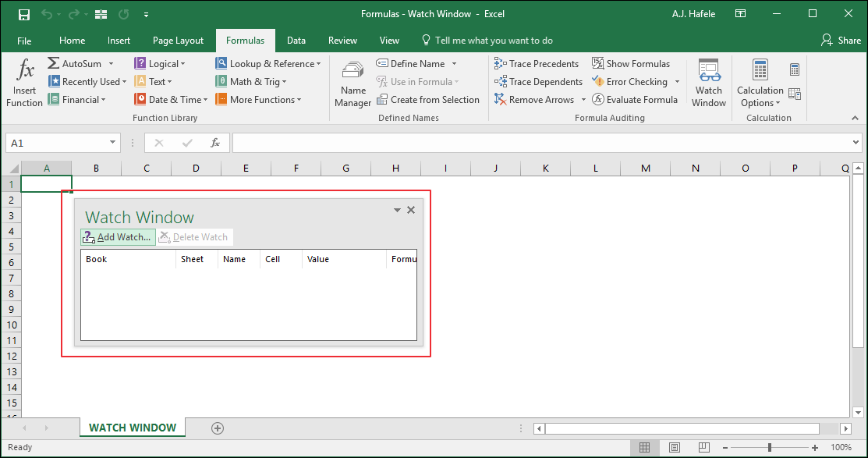The width and height of the screenshot is (868, 458).
Task: Open the Insert Function dialog
Action: (x=24, y=83)
